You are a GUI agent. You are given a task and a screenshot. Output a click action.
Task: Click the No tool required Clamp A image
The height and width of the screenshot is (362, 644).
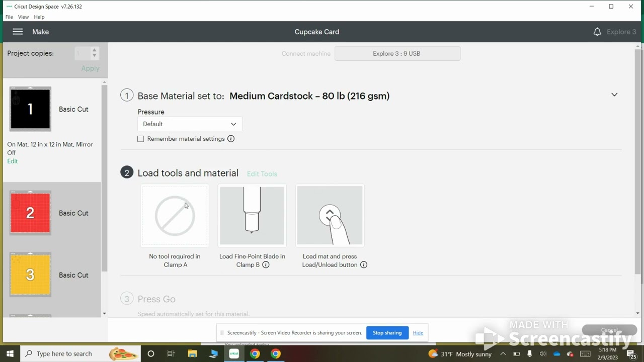tap(175, 216)
